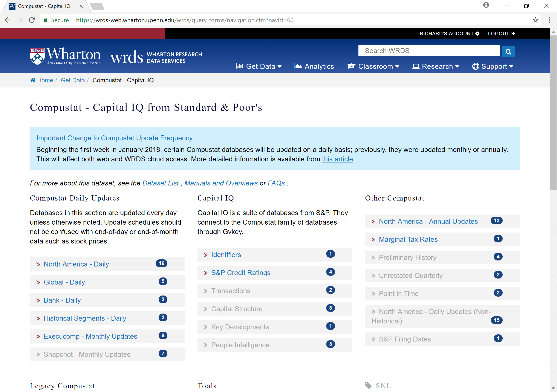Open the Analytics menu item

(314, 66)
